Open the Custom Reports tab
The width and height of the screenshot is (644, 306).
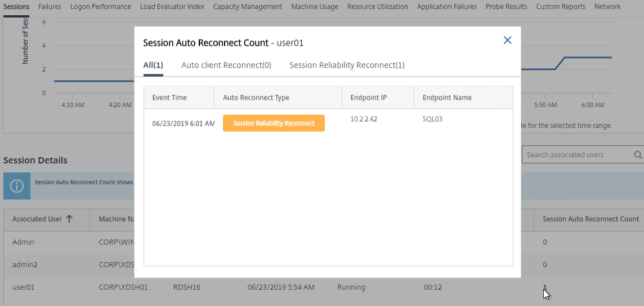560,7
